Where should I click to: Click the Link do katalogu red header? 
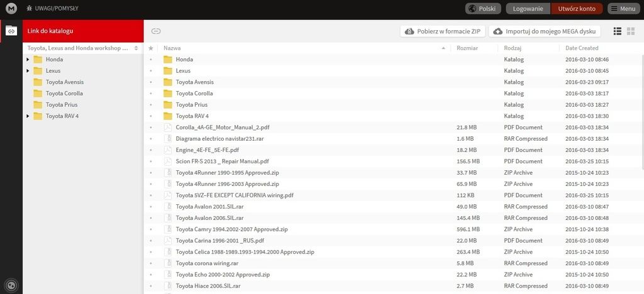click(83, 31)
